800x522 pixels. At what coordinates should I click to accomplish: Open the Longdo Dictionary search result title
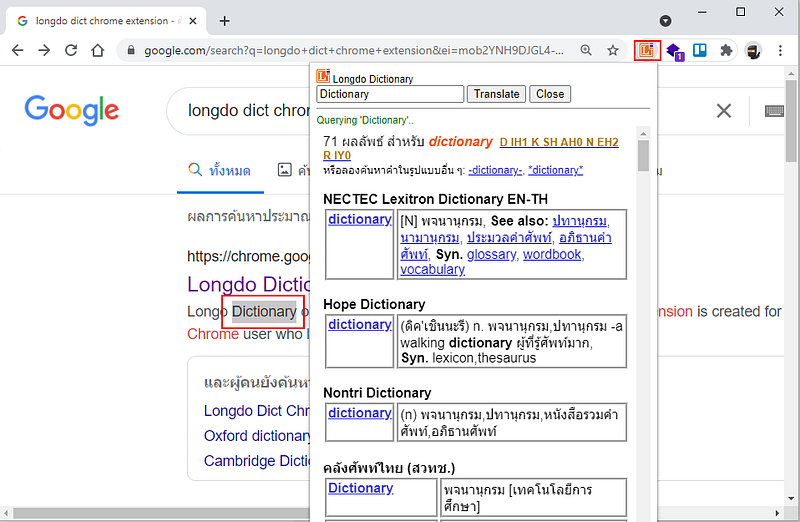click(x=248, y=284)
